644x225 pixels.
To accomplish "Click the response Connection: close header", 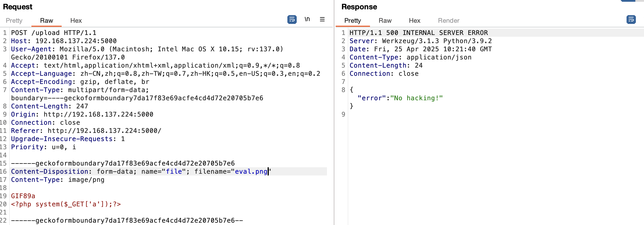I will (x=384, y=73).
